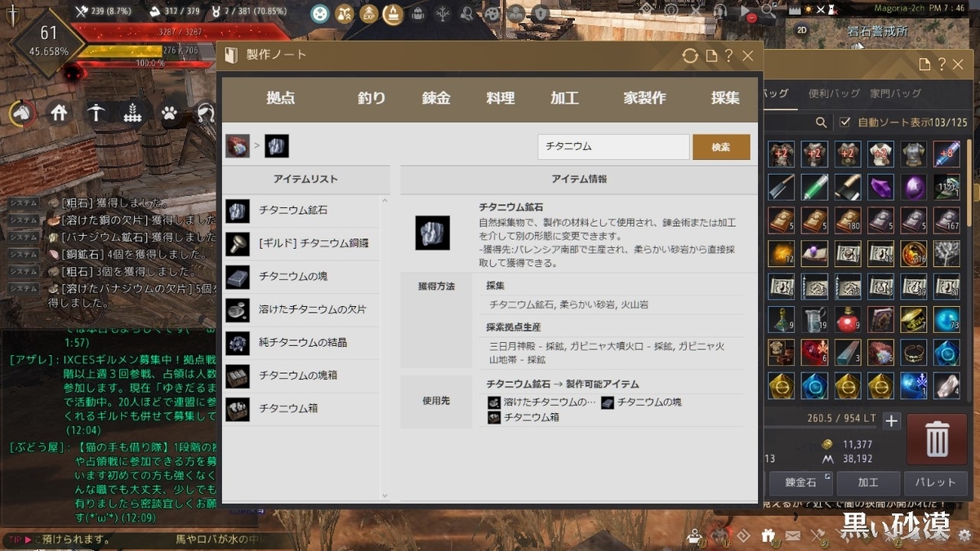This screenshot has height=551, width=980.
Task: Click the 錬金石 button in inventory
Action: pos(801,482)
